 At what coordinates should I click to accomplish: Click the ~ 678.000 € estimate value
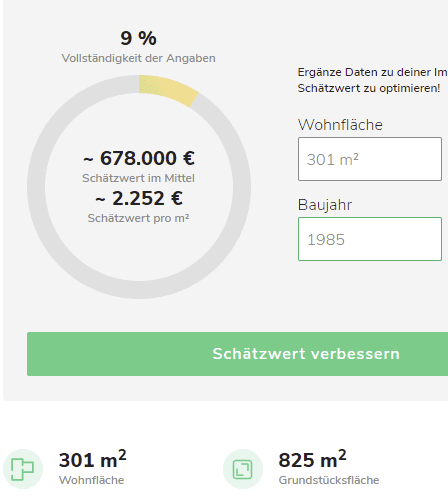(139, 158)
